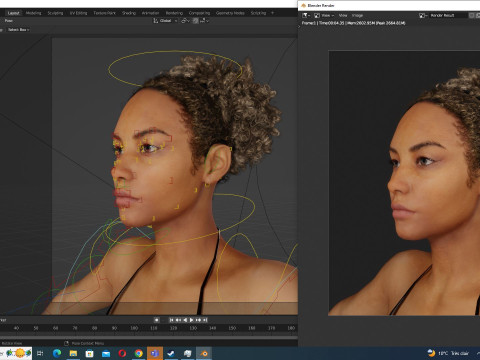
Task: Open the Animation workspace tab
Action: tap(150, 13)
